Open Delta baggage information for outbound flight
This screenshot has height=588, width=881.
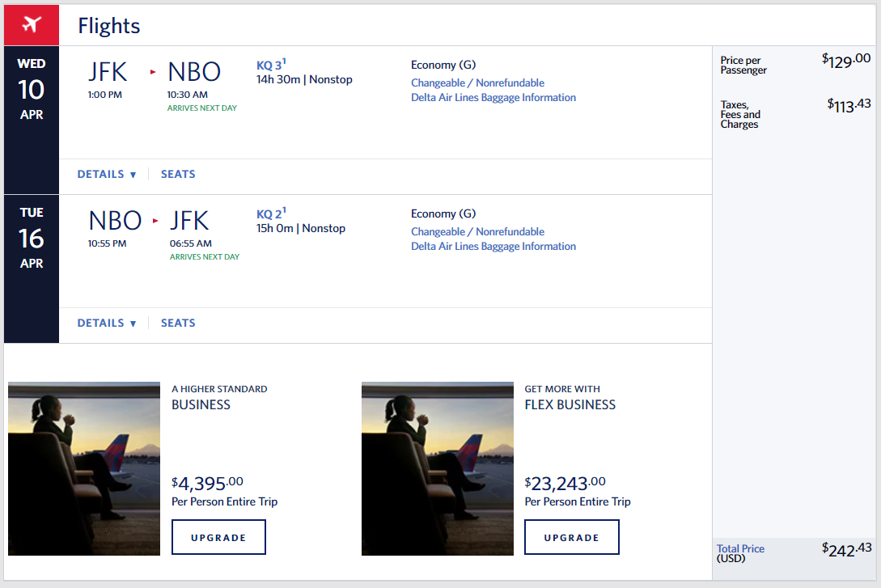[x=493, y=97]
